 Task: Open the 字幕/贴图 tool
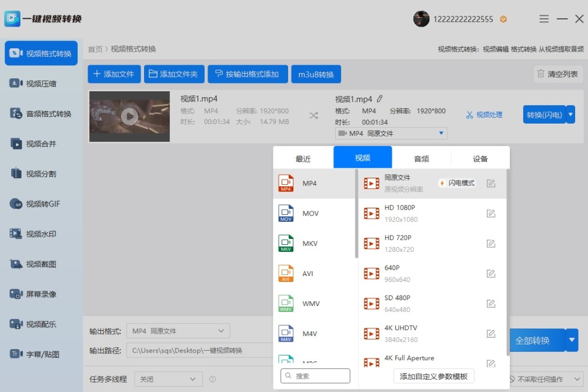38,354
